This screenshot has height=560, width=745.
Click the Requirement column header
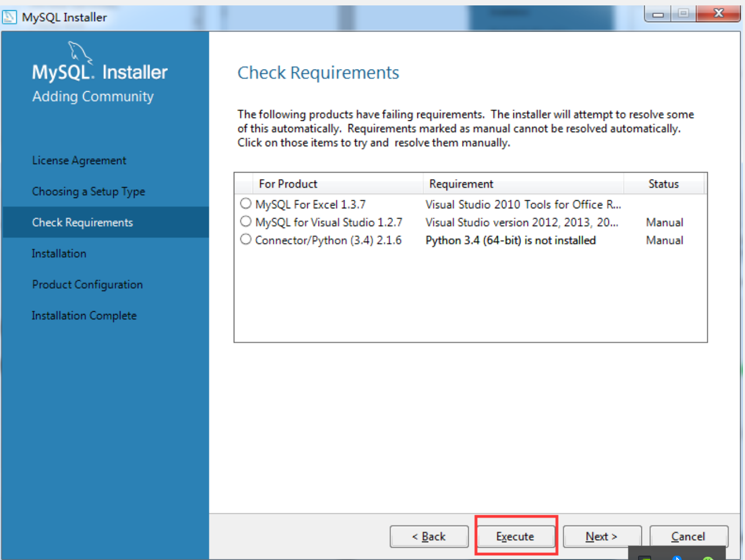(523, 184)
